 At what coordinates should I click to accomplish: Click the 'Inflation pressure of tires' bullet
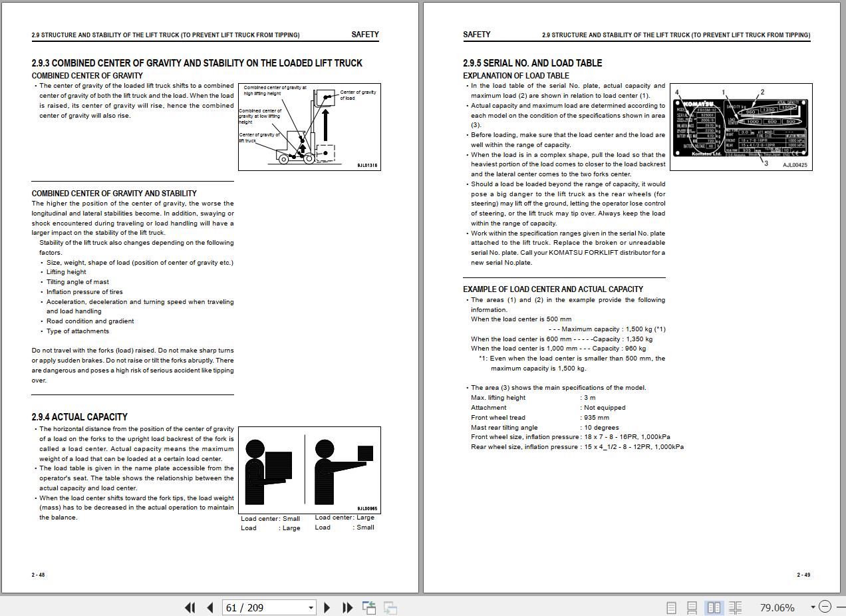(x=84, y=292)
